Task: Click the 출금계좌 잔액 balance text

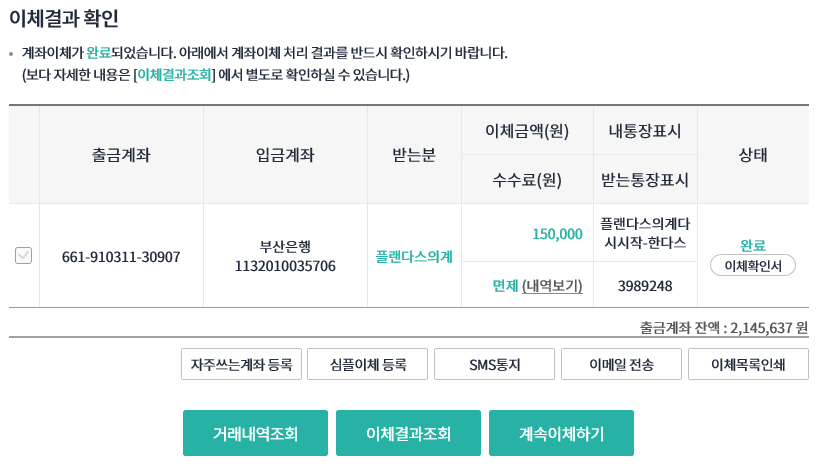Action: coord(723,327)
